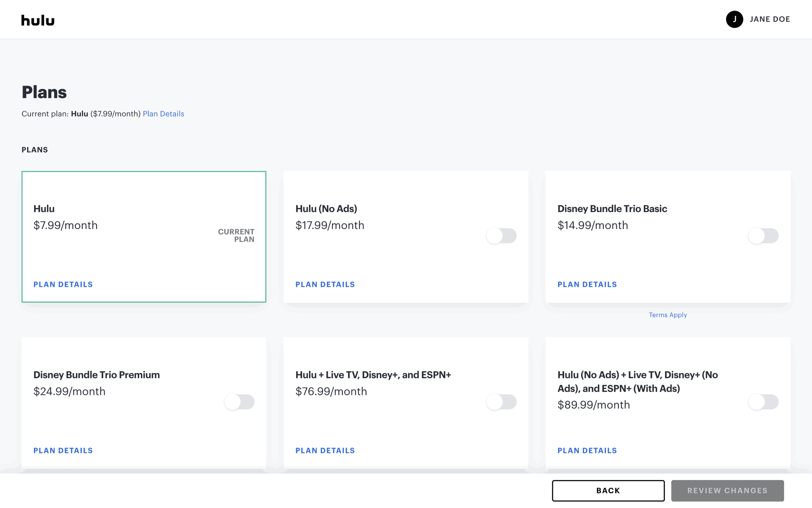View Plan Details for $89.99/month plan

pyautogui.click(x=587, y=450)
